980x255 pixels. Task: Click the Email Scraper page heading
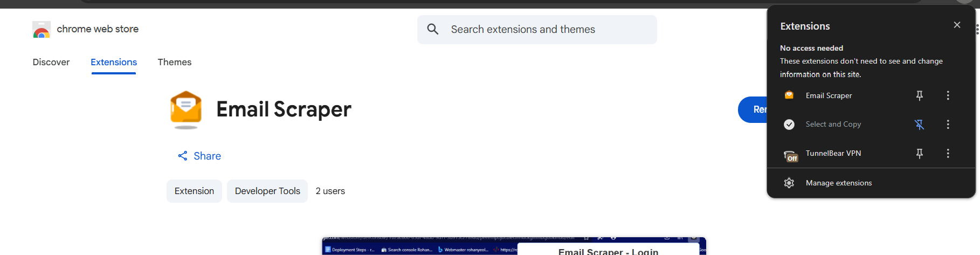[284, 109]
